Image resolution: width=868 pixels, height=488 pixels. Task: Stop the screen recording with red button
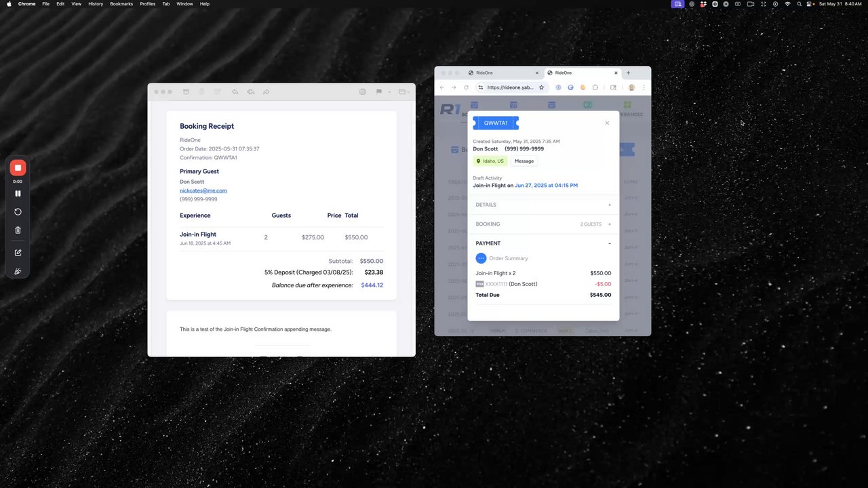coord(18,167)
